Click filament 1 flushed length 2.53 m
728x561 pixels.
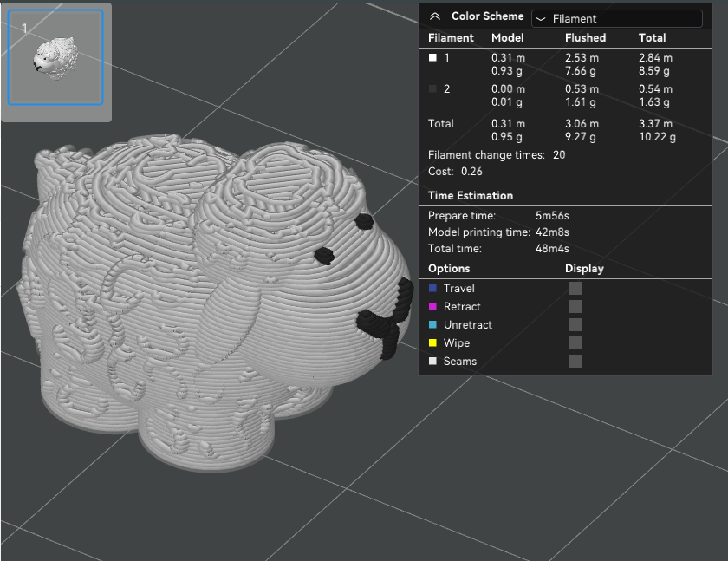[582, 57]
